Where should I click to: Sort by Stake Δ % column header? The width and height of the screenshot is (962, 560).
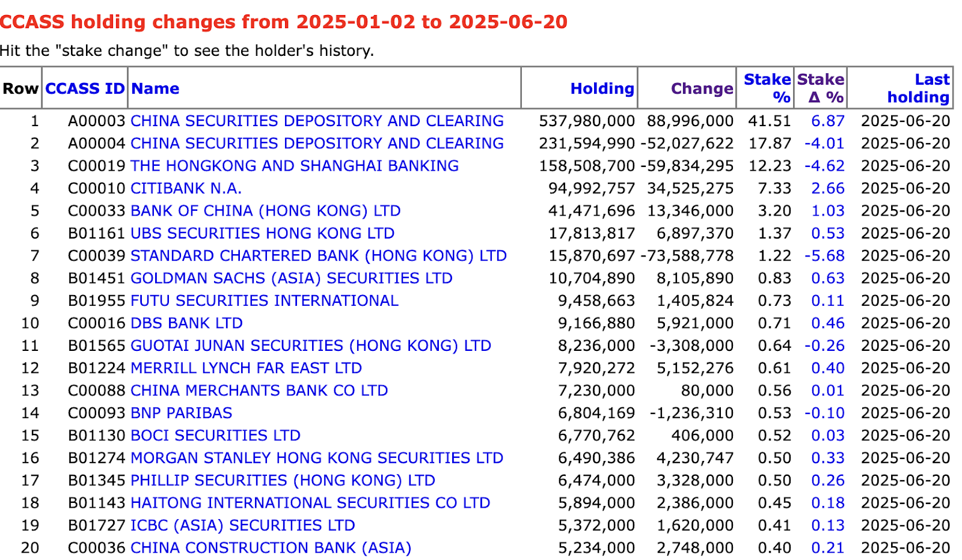tap(821, 88)
